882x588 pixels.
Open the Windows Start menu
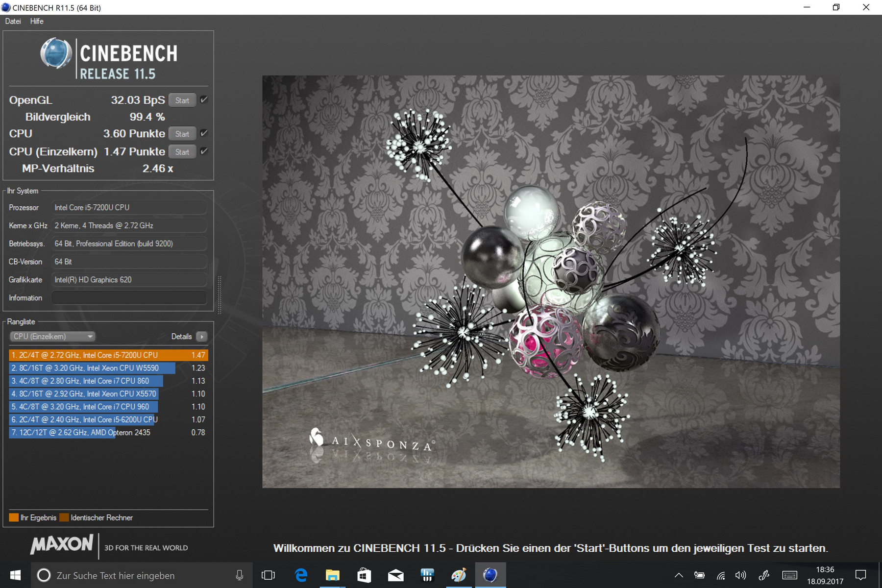click(15, 575)
